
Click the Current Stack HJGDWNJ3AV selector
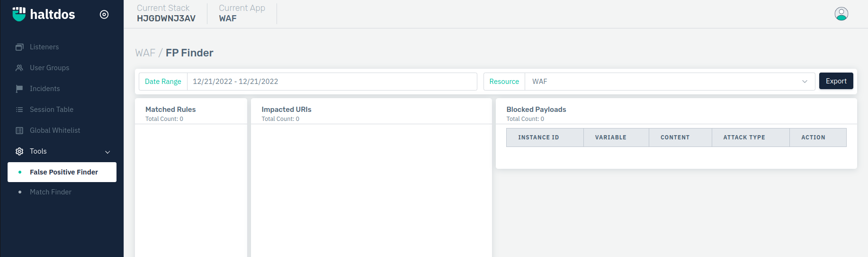tap(166, 13)
